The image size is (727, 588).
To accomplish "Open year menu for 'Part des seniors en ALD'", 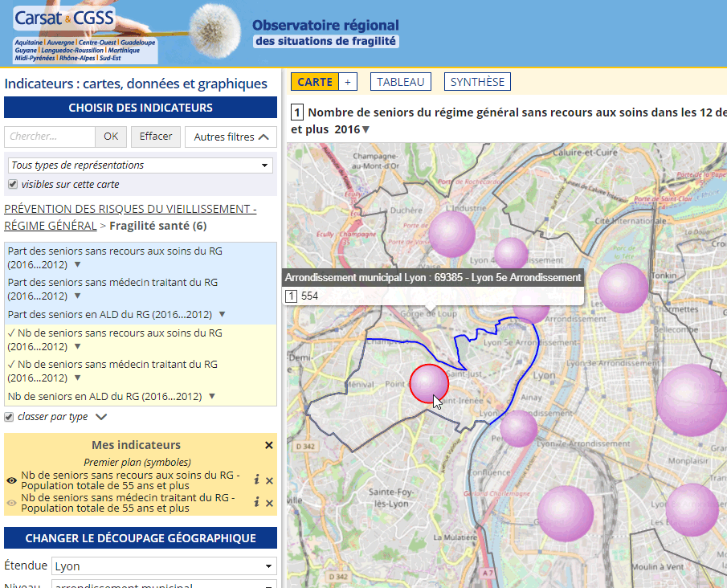I will click(x=222, y=314).
